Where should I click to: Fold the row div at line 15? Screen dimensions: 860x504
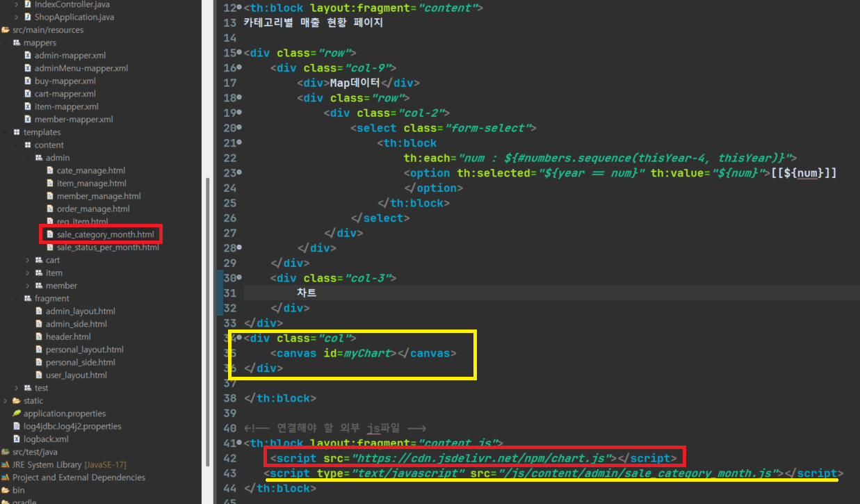coord(240,53)
